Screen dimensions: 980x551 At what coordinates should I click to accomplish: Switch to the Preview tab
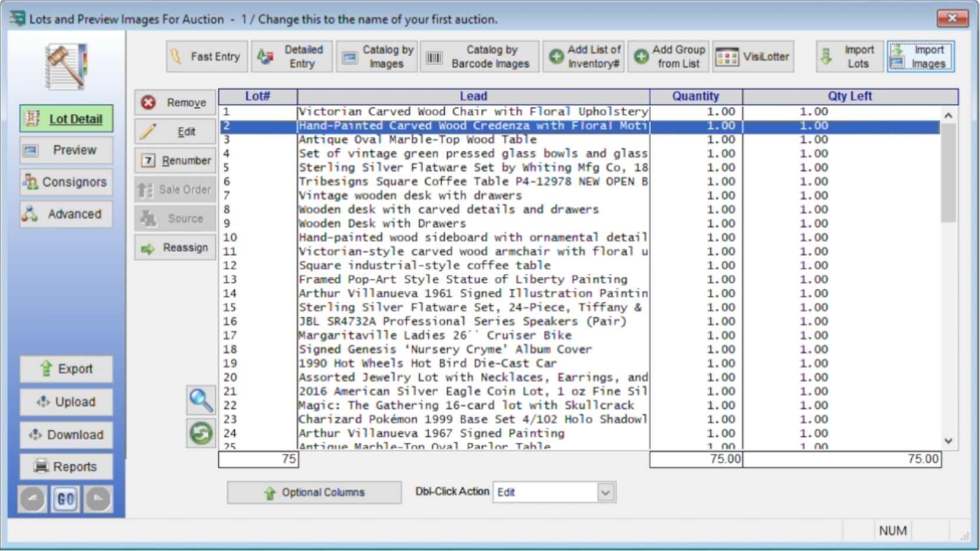[66, 150]
